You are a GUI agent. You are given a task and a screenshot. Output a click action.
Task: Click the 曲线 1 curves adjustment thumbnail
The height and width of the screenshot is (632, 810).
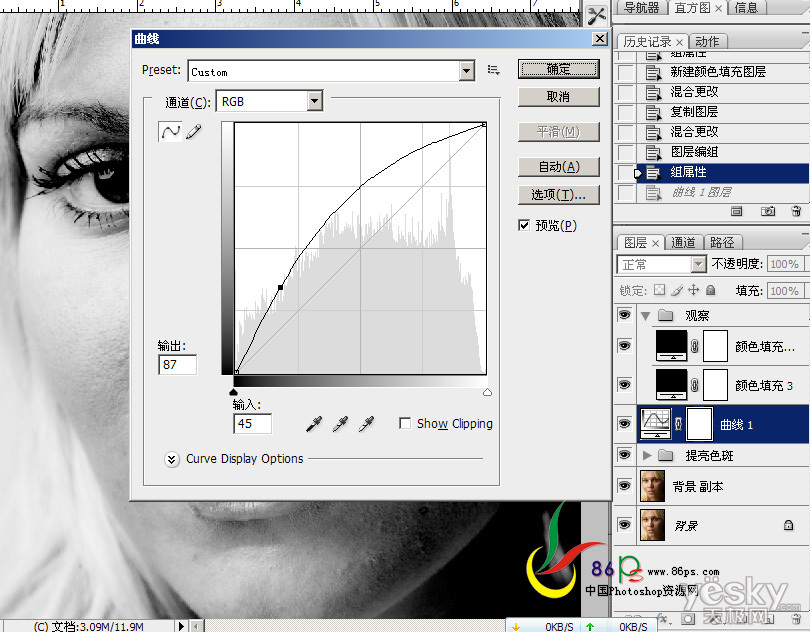(656, 424)
